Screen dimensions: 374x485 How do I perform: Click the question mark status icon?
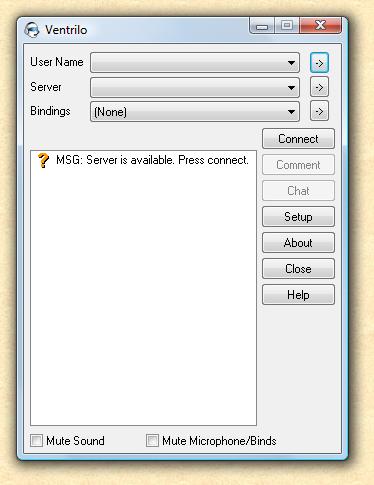pos(43,160)
